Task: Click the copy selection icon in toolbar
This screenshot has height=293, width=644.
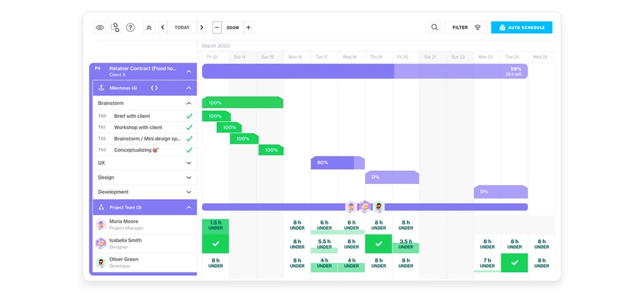Action: [115, 27]
